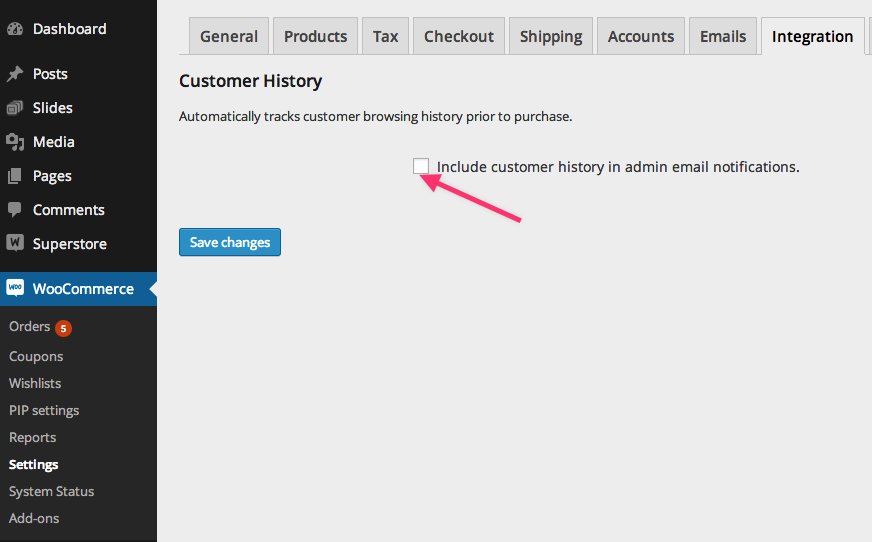Switch to the General settings tab
This screenshot has height=542, width=872.
point(229,36)
